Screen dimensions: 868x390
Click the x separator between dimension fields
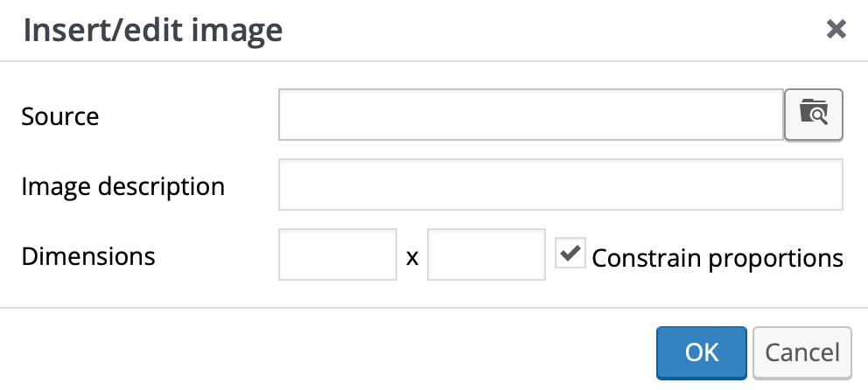click(412, 258)
